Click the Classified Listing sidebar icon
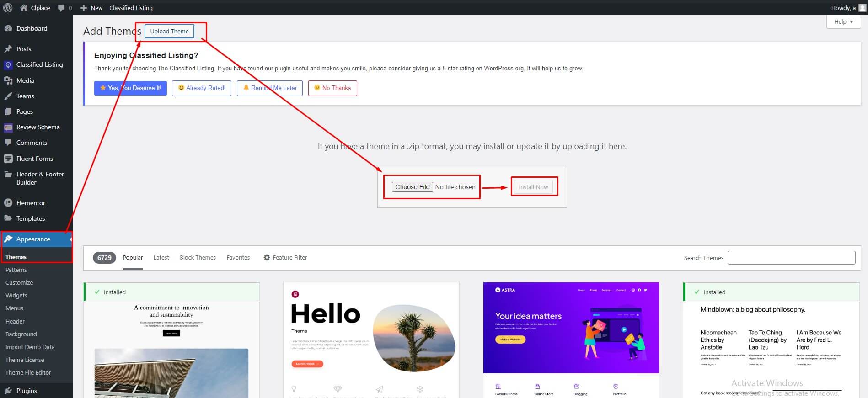The image size is (868, 398). pyautogui.click(x=8, y=65)
